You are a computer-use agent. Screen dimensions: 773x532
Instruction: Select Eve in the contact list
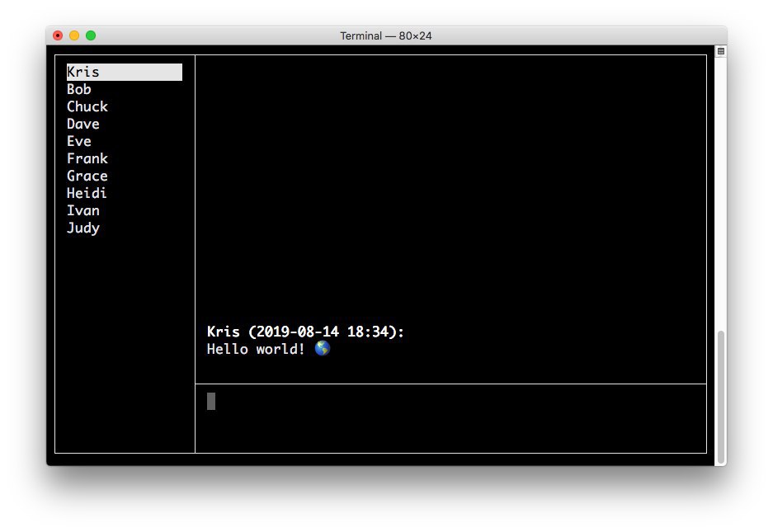tap(79, 141)
